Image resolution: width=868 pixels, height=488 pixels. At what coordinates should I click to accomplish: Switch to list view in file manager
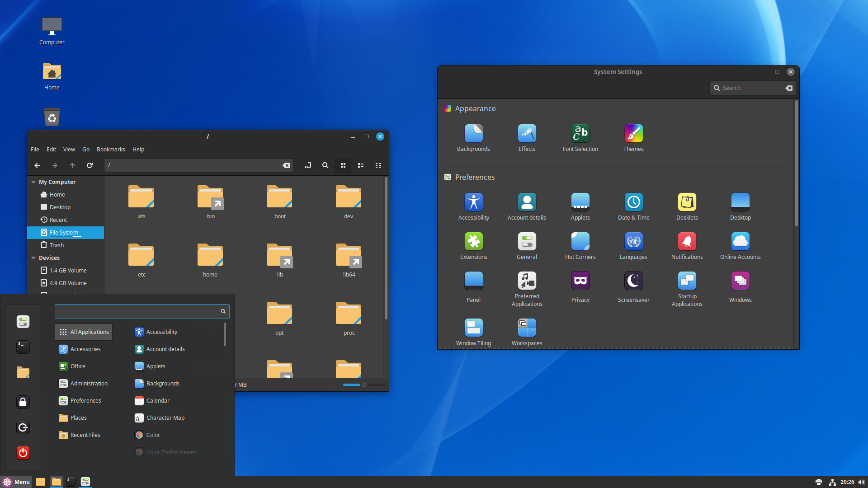(361, 165)
